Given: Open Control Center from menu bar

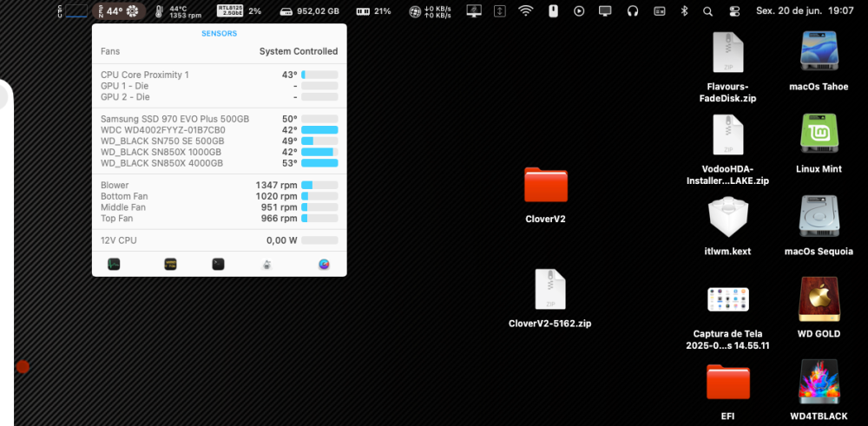Looking at the screenshot, I should [734, 11].
